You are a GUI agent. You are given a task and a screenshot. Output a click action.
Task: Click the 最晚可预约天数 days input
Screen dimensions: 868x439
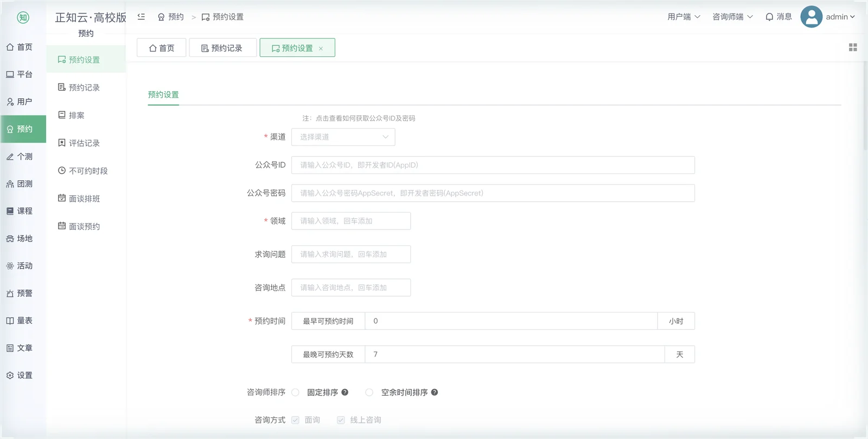[x=515, y=354]
